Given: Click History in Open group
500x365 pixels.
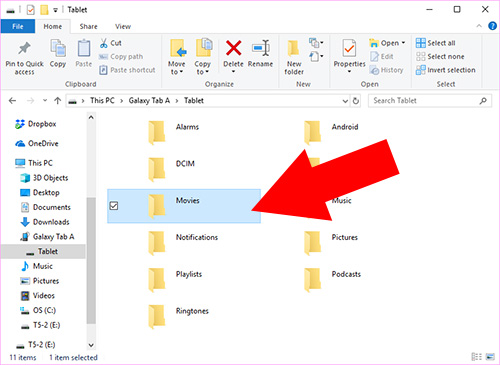Looking at the screenshot, I should coord(387,70).
